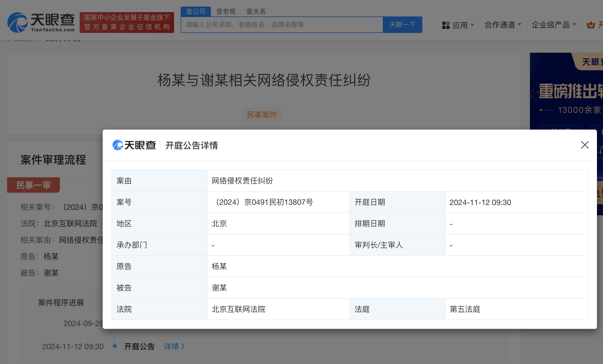Click the blue timeline dot beside 开庭公告
Viewport: 603px width, 364px height.
click(114, 346)
